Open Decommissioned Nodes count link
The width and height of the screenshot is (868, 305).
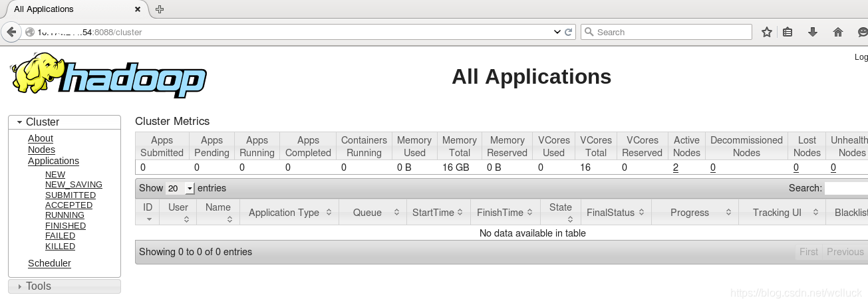click(x=713, y=167)
